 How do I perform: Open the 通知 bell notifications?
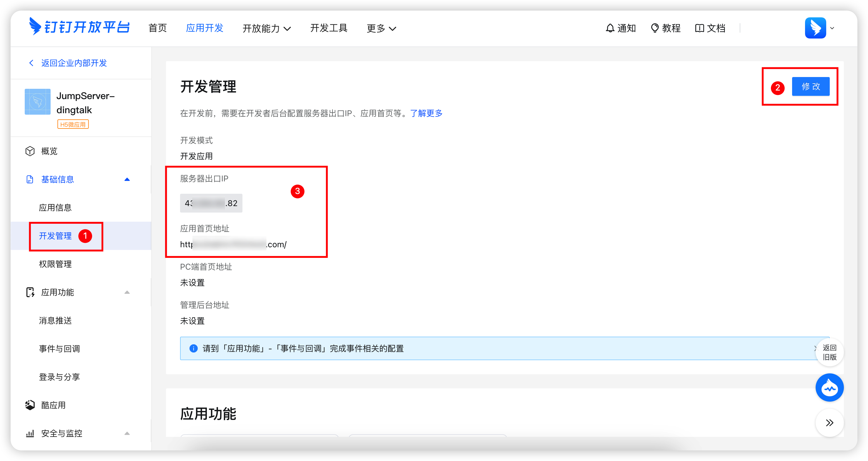point(620,28)
